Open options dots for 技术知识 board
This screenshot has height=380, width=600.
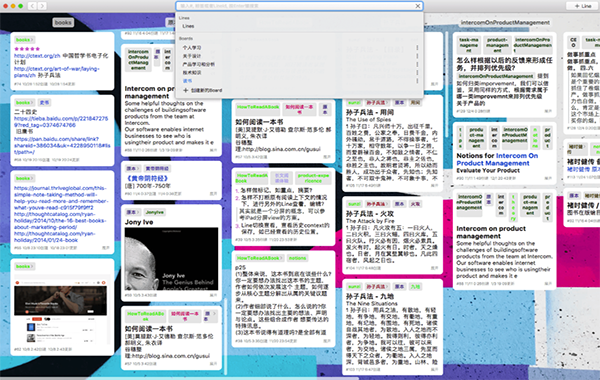[x=417, y=73]
